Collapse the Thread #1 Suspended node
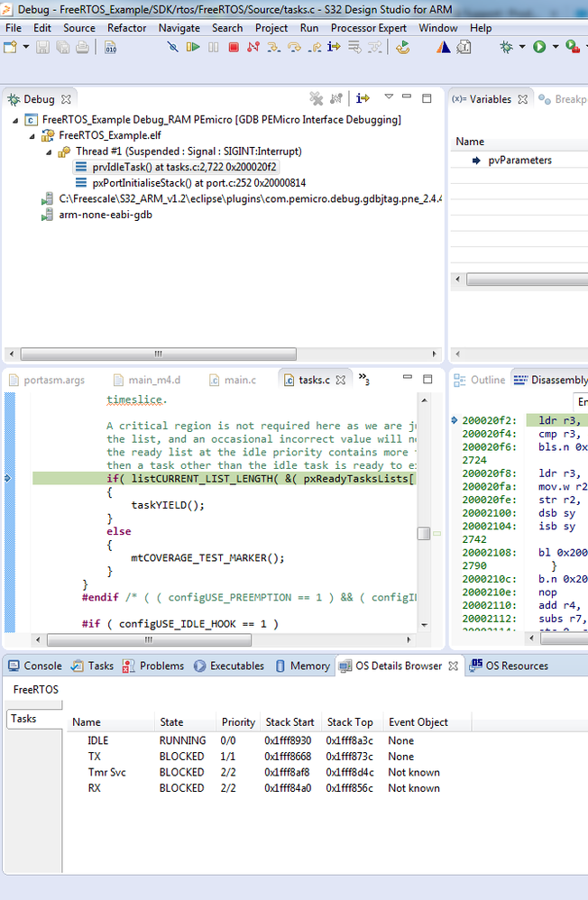Image resolution: width=588 pixels, height=900 pixels. [x=49, y=152]
